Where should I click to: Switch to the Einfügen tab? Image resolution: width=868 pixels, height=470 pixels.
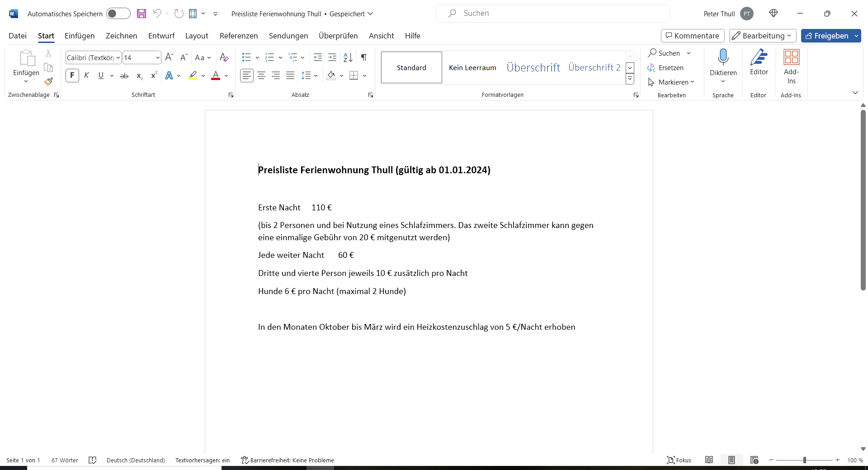[80, 36]
